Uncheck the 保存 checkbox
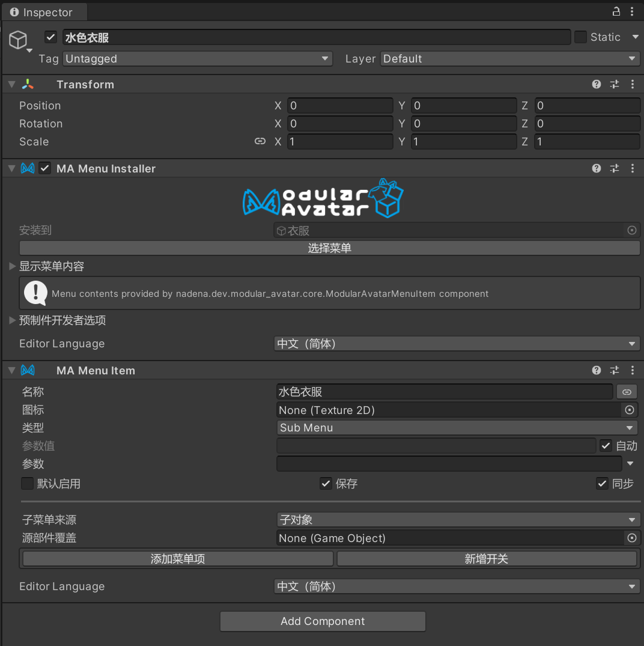The width and height of the screenshot is (644, 646). tap(326, 484)
